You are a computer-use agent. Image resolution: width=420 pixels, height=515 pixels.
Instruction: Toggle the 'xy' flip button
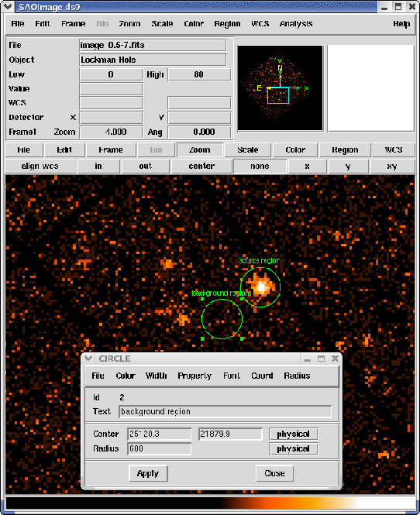tap(392, 167)
